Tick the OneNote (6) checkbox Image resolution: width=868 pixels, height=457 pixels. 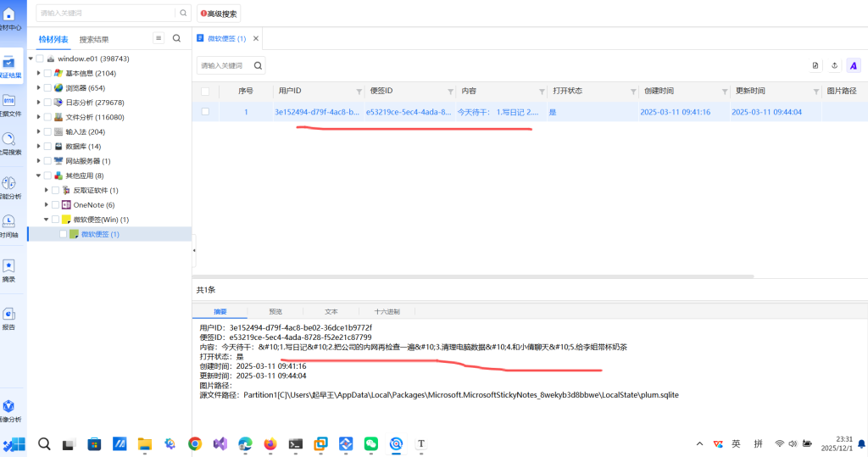click(x=55, y=204)
